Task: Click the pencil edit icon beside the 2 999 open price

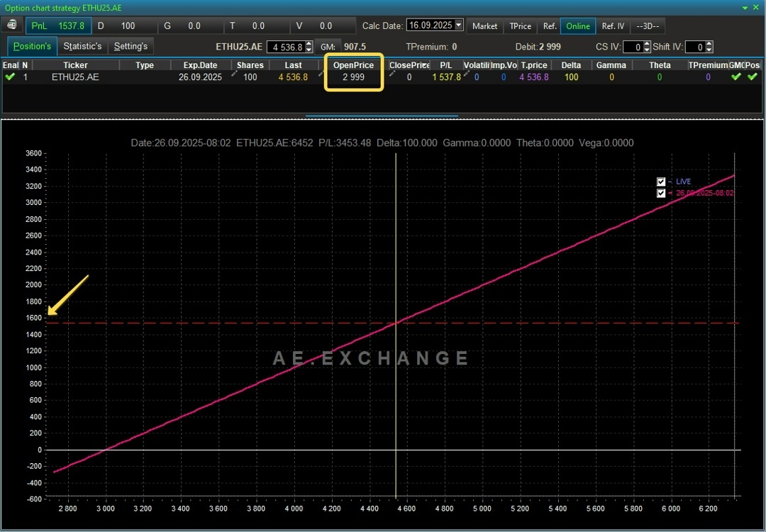Action: point(321,74)
